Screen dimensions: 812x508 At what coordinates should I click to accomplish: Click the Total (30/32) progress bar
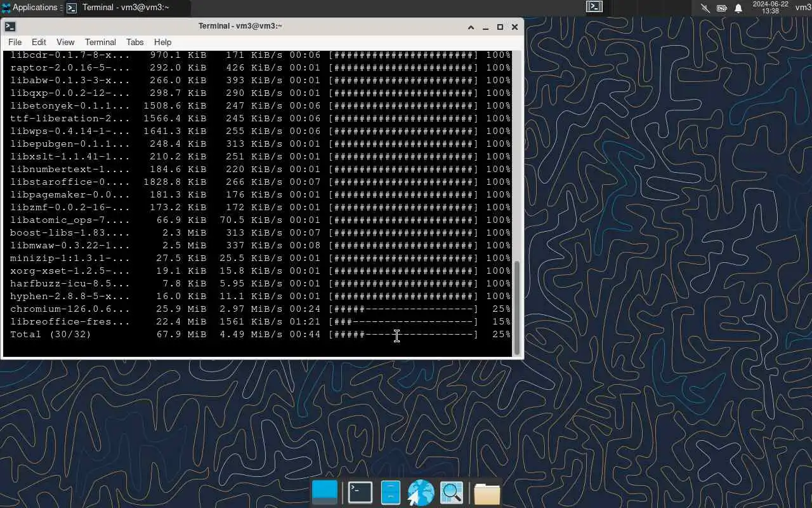(x=403, y=334)
